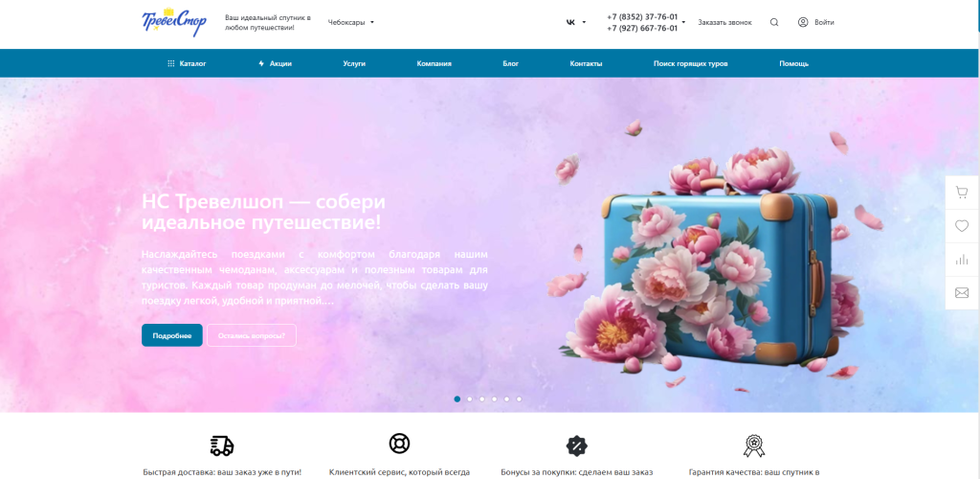Expand the VK social networks dropdown

pos(576,22)
